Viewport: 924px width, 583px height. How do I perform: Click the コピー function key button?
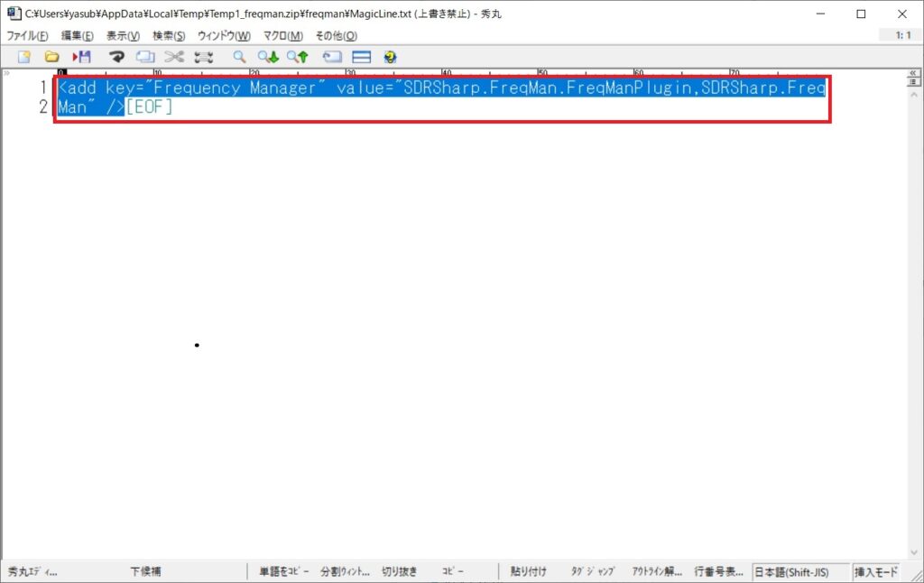[453, 571]
